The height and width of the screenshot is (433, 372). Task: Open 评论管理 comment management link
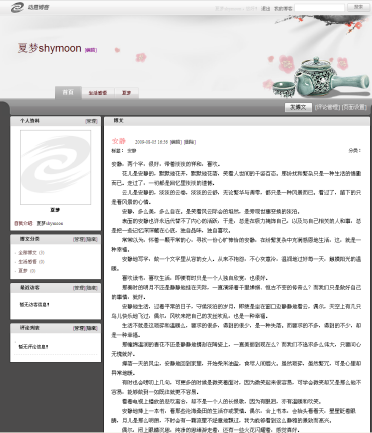tap(327, 107)
